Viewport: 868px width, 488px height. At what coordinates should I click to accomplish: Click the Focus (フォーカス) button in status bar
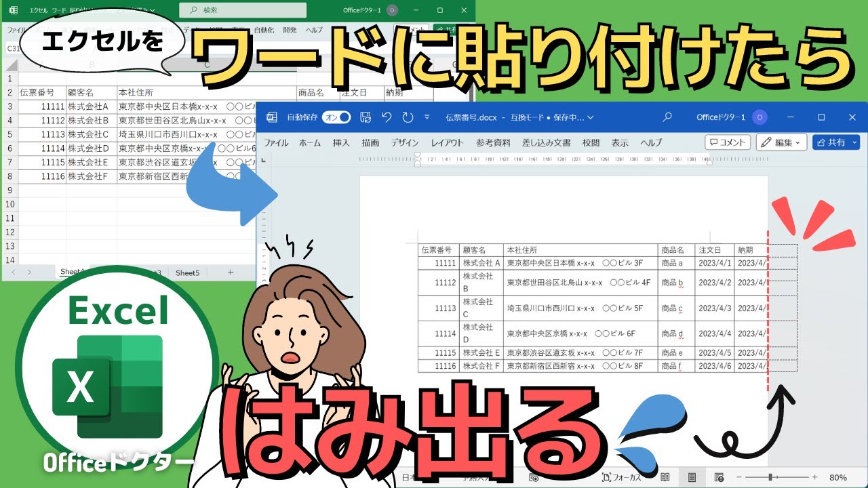pos(622,477)
